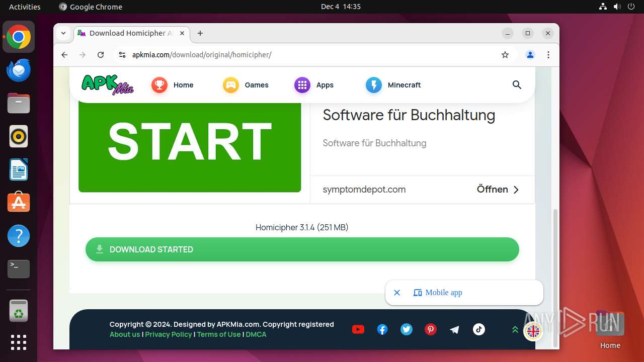
Task: Open Chrome's three-dot menu
Action: tap(548, 55)
